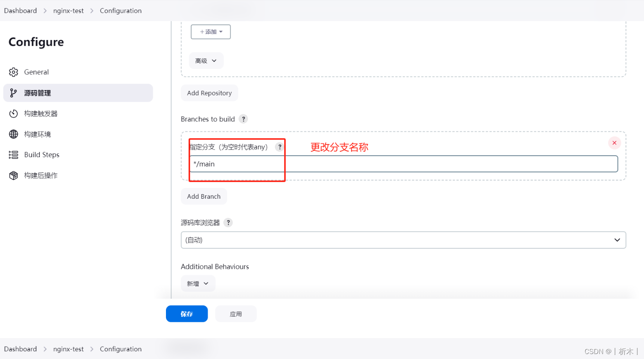This screenshot has height=359, width=644.
Task: Click the top breadcrumb arrow after nginx-test
Action: [x=92, y=11]
